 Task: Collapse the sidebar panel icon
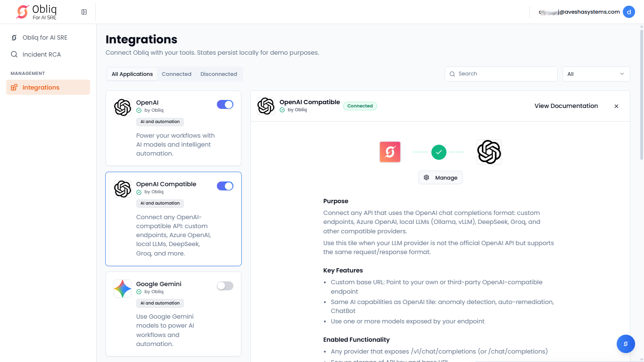[x=84, y=12]
